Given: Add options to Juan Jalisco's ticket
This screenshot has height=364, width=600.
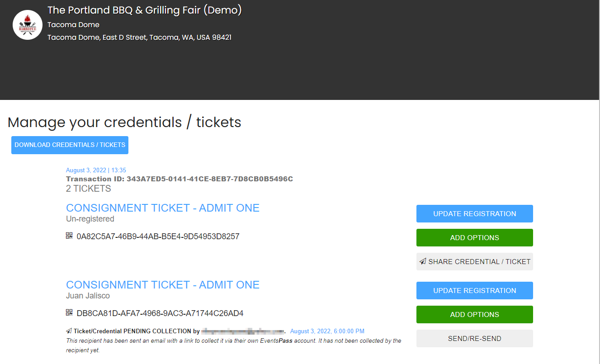Looking at the screenshot, I should [x=475, y=315].
